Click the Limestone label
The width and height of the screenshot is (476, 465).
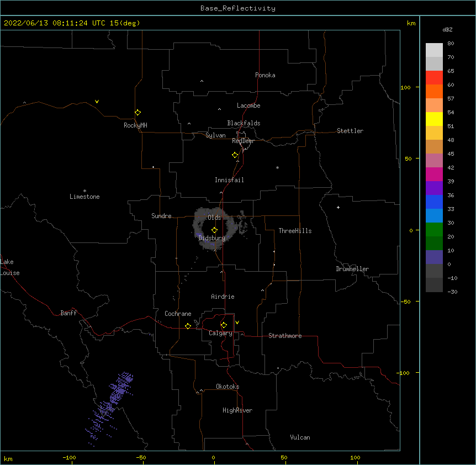[84, 197]
